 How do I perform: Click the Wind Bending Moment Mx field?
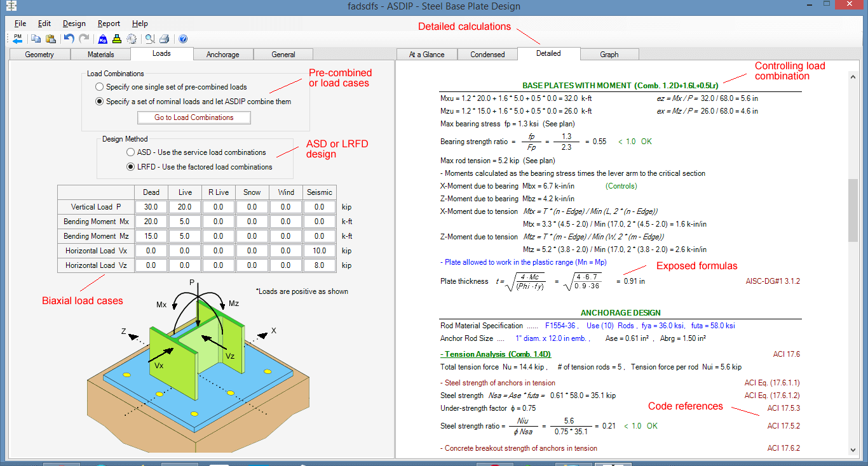(286, 222)
